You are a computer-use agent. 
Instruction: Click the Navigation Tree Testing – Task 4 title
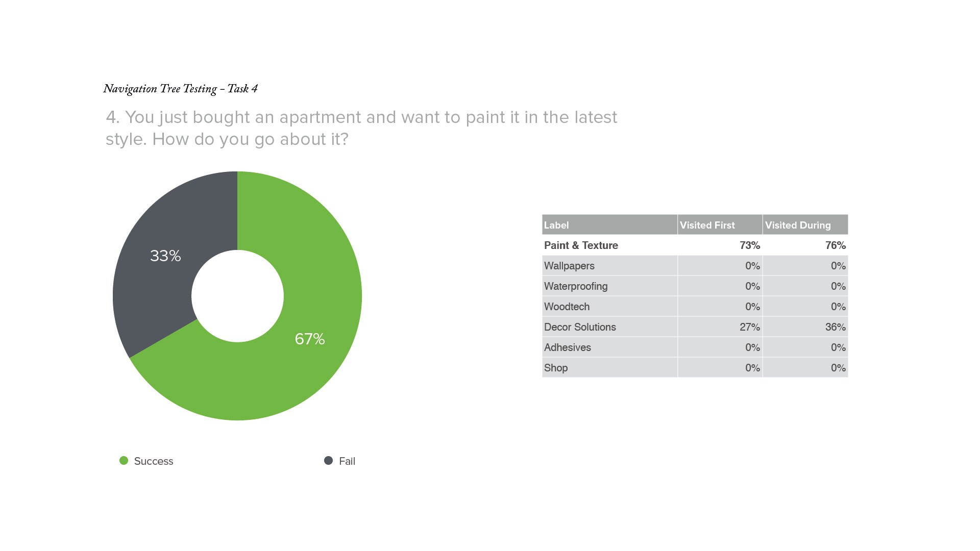coord(180,89)
